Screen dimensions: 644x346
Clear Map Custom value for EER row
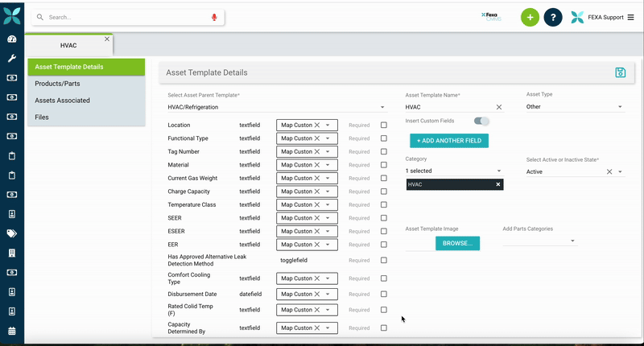tap(317, 245)
